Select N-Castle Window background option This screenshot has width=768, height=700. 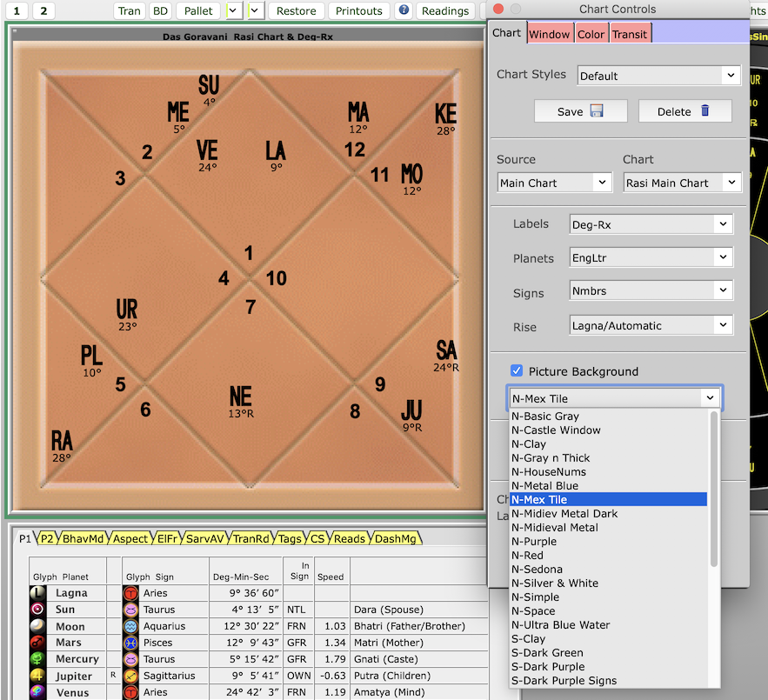click(556, 430)
